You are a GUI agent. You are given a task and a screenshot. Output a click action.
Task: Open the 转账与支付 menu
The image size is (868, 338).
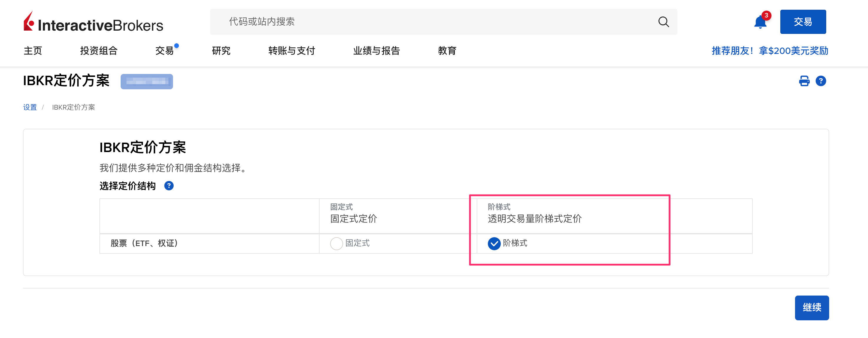pos(292,51)
